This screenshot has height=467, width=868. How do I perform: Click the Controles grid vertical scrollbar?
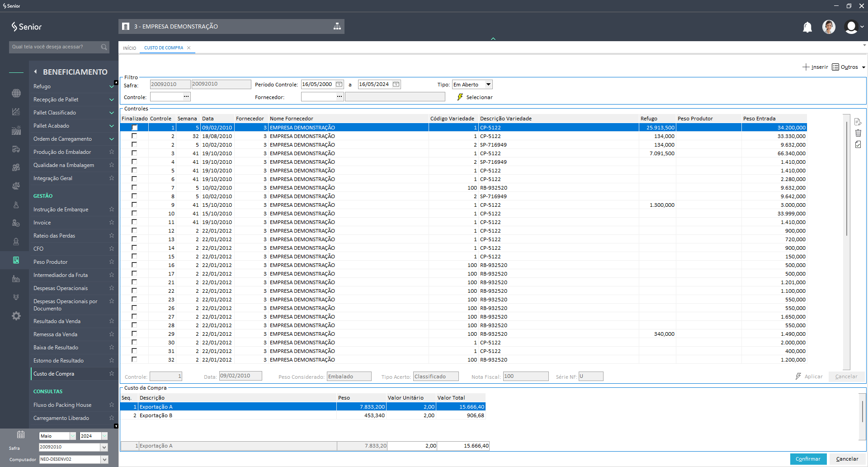pyautogui.click(x=846, y=181)
